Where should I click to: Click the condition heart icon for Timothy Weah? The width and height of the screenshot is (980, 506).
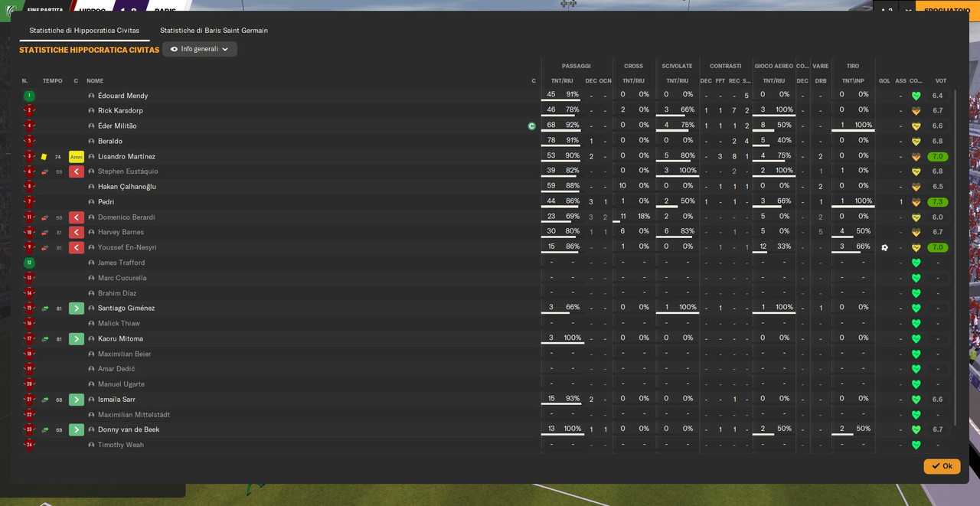click(916, 445)
